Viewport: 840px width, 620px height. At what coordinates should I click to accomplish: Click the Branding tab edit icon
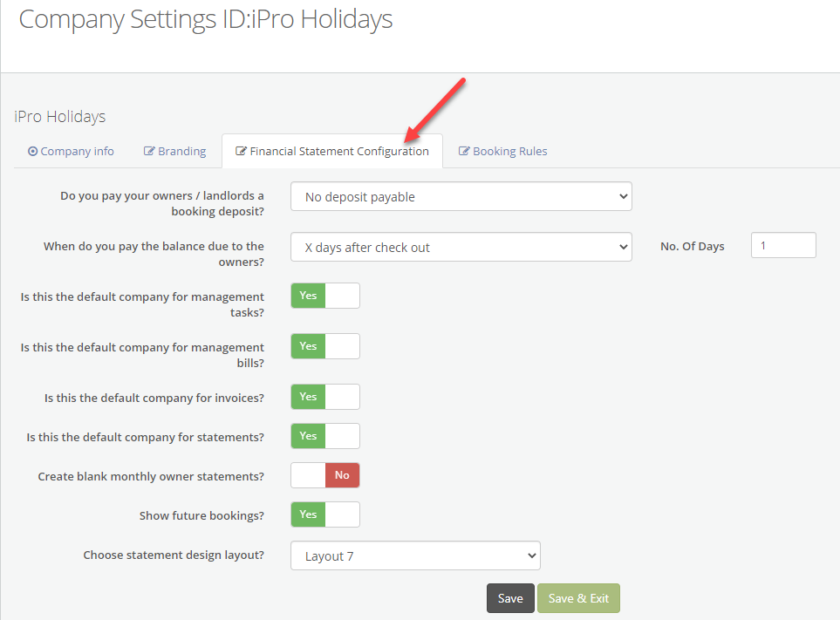click(x=149, y=152)
